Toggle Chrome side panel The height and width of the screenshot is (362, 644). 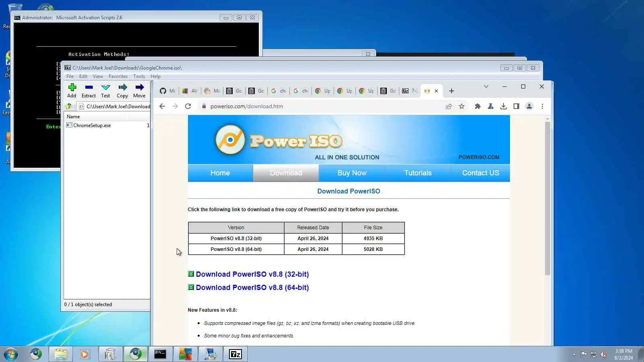pyautogui.click(x=516, y=106)
